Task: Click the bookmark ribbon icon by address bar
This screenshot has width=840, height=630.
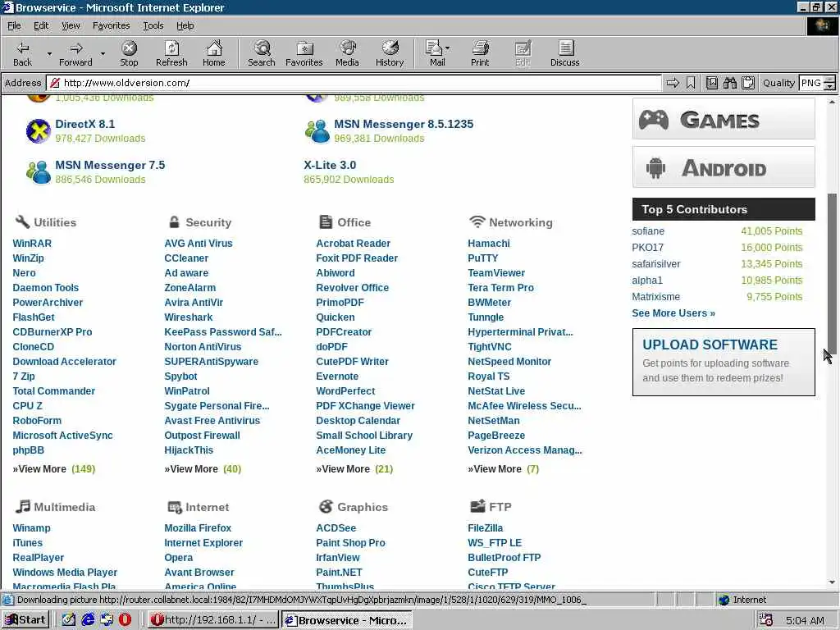Action: tap(691, 83)
